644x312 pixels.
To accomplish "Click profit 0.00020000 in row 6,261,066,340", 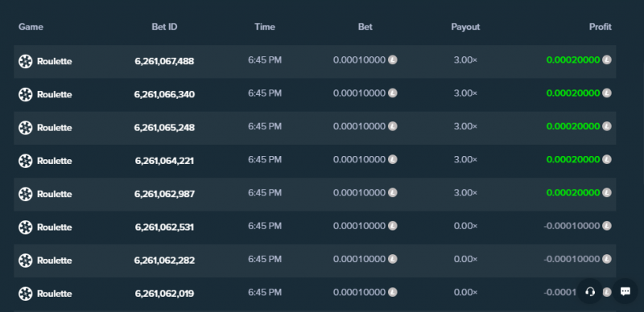I will click(573, 93).
